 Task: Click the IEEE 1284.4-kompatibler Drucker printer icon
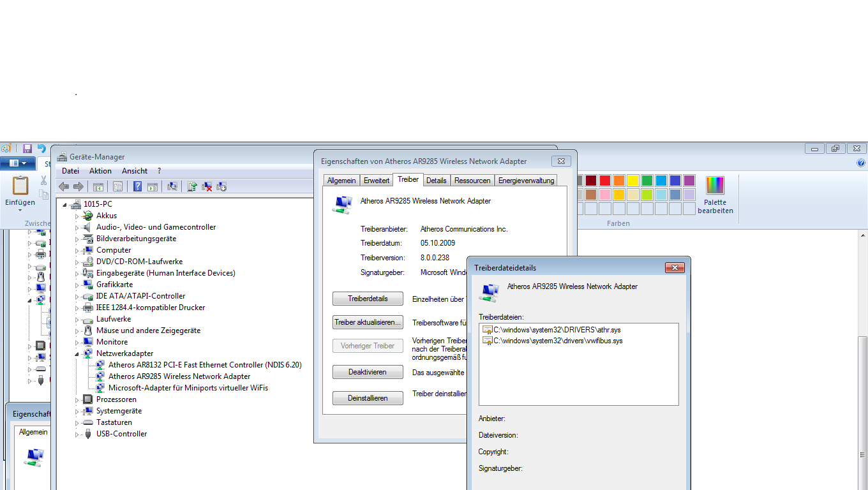pyautogui.click(x=88, y=308)
